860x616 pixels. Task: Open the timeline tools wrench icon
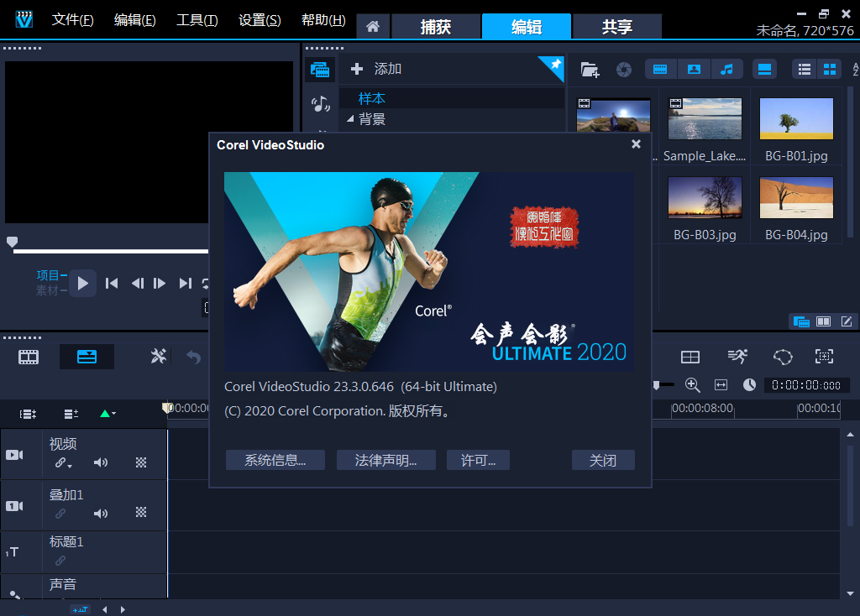point(158,357)
